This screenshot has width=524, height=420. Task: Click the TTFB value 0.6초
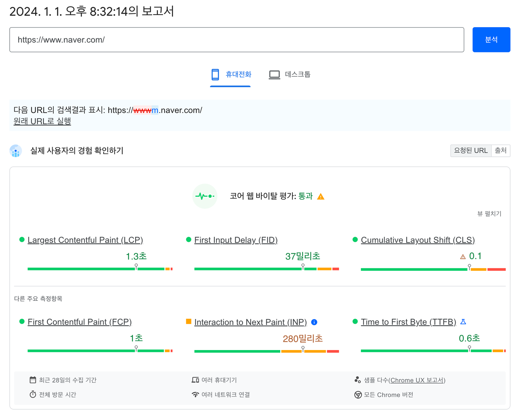470,338
